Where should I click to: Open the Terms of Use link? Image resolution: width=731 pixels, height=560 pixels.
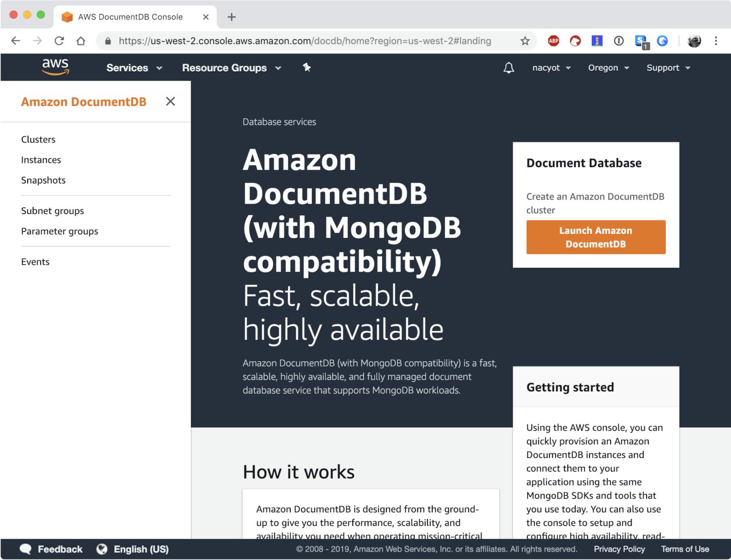click(685, 549)
